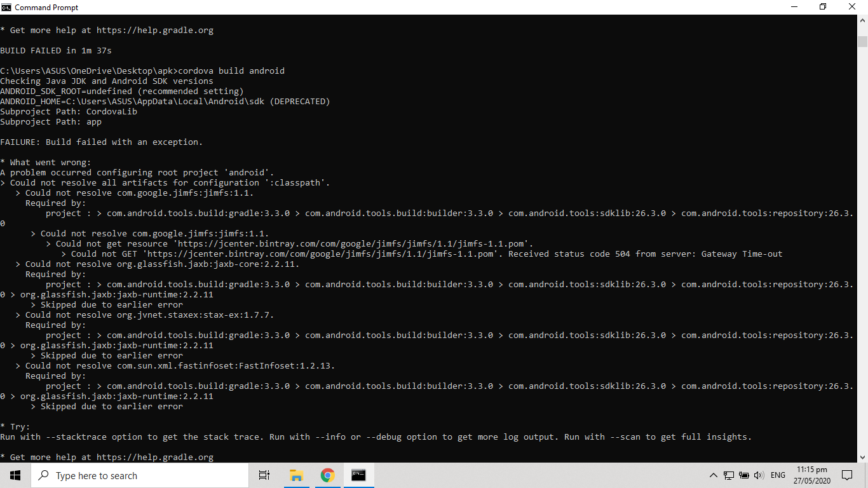
Task: Click the Type here to search box
Action: (140, 475)
